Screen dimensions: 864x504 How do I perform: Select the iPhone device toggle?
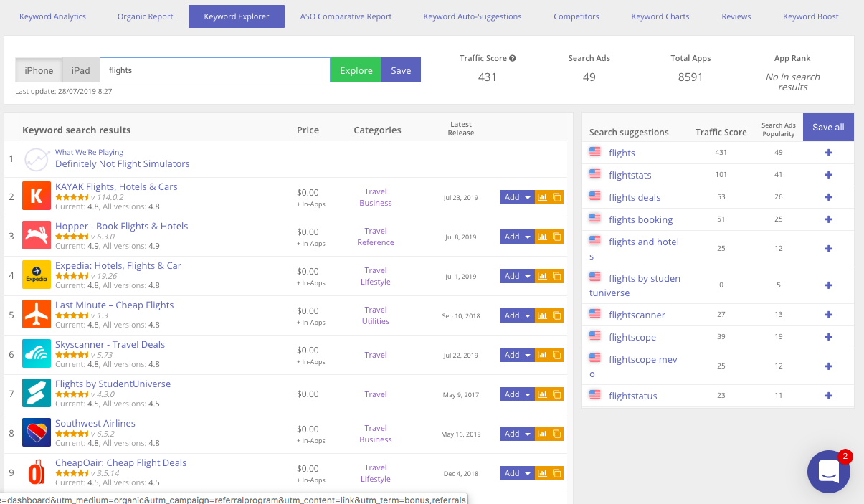tap(39, 70)
